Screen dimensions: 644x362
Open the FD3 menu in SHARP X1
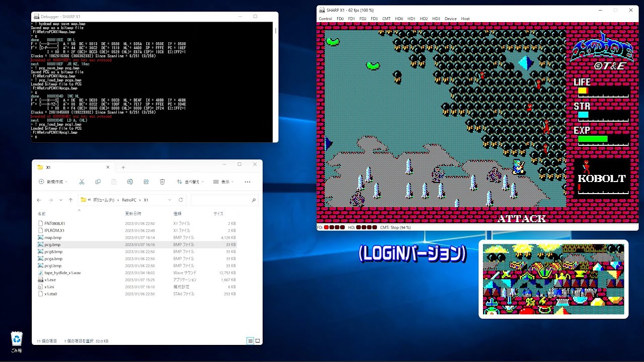pos(374,19)
